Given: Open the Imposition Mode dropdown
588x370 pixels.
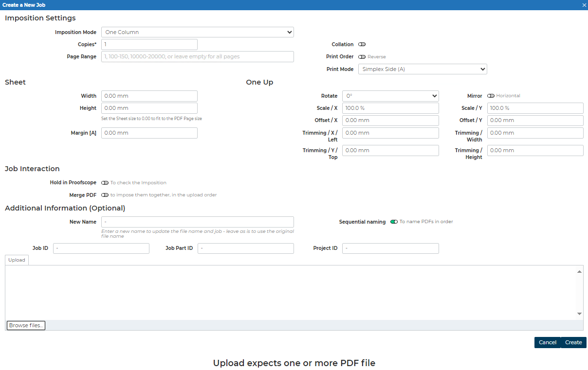Looking at the screenshot, I should click(x=197, y=32).
